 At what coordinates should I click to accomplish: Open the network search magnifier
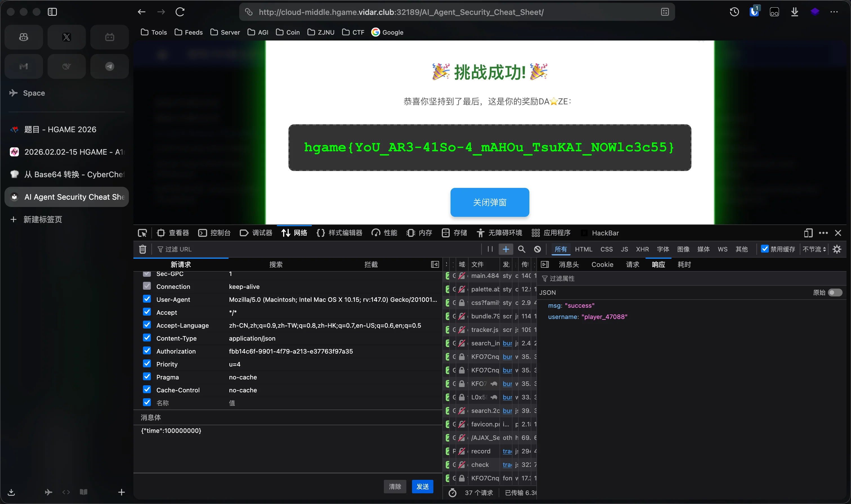(521, 249)
